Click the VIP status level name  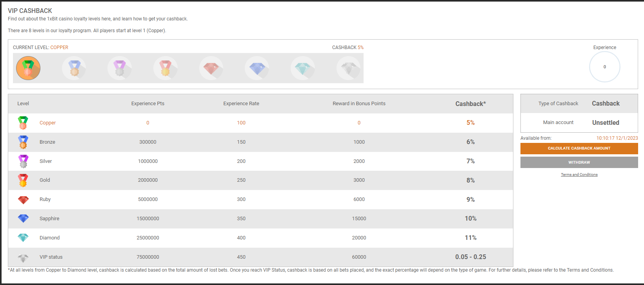pyautogui.click(x=51, y=257)
